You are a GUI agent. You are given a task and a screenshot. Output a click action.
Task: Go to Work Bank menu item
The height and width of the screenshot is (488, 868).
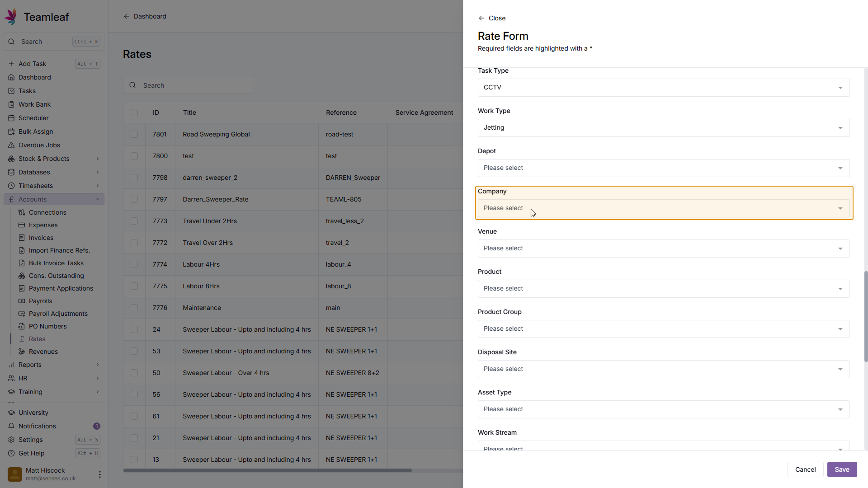[34, 104]
